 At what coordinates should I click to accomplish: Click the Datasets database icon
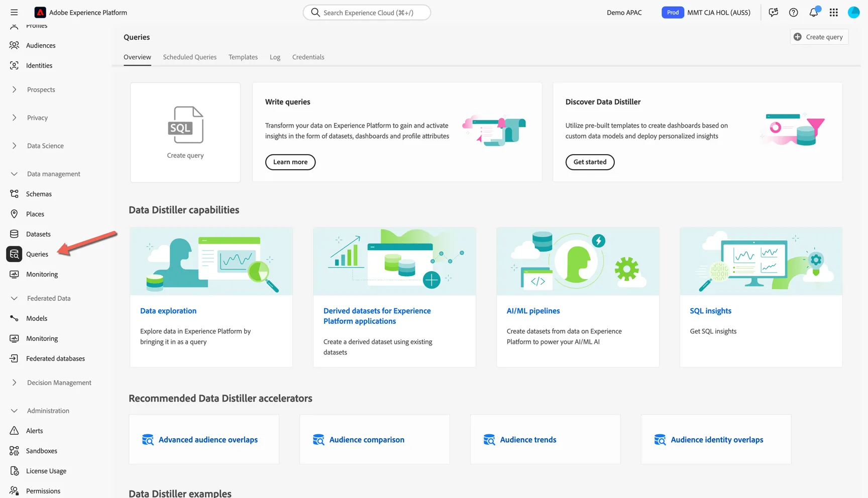14,234
